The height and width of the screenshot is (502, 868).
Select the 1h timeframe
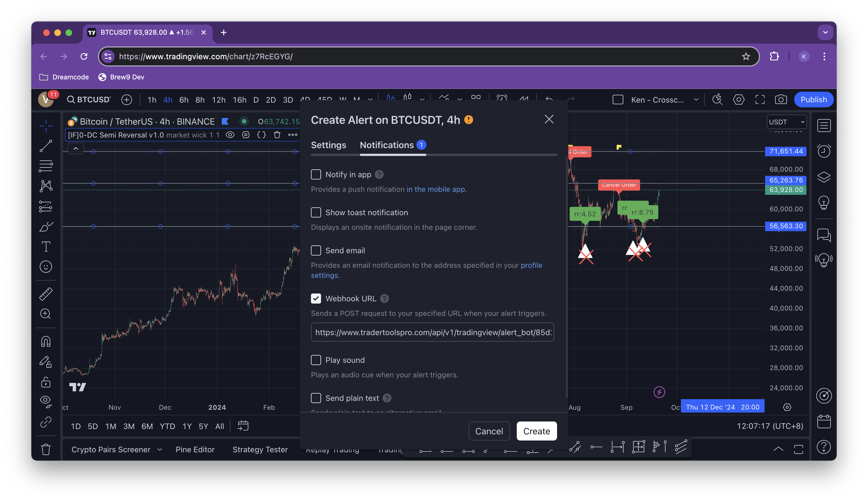(152, 100)
